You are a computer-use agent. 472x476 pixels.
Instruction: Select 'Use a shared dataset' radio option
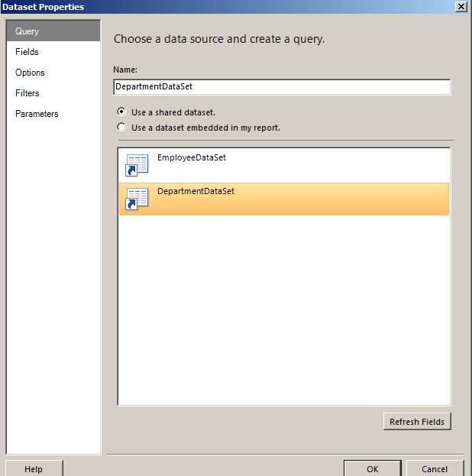pyautogui.click(x=121, y=112)
